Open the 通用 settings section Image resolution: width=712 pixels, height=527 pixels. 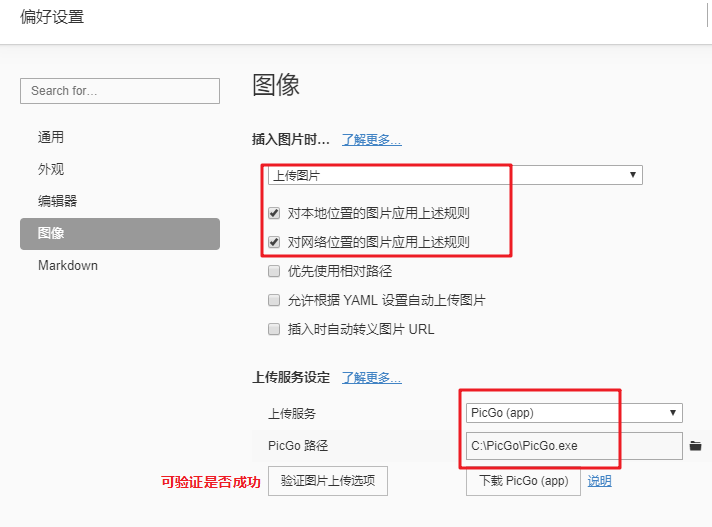[x=51, y=137]
